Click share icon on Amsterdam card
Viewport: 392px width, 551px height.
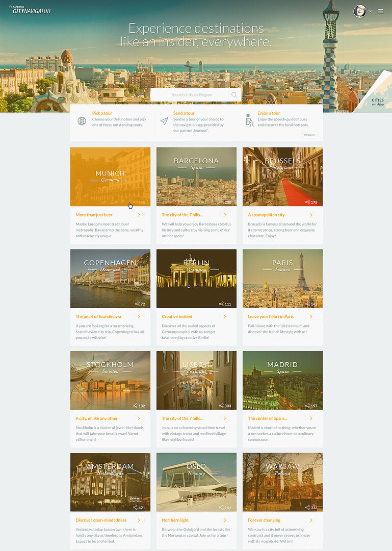135,508
